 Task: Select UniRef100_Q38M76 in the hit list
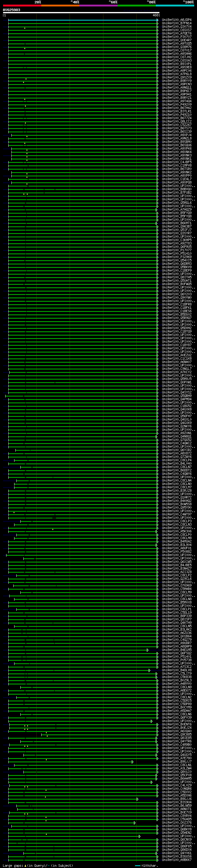pyautogui.click(x=176, y=47)
